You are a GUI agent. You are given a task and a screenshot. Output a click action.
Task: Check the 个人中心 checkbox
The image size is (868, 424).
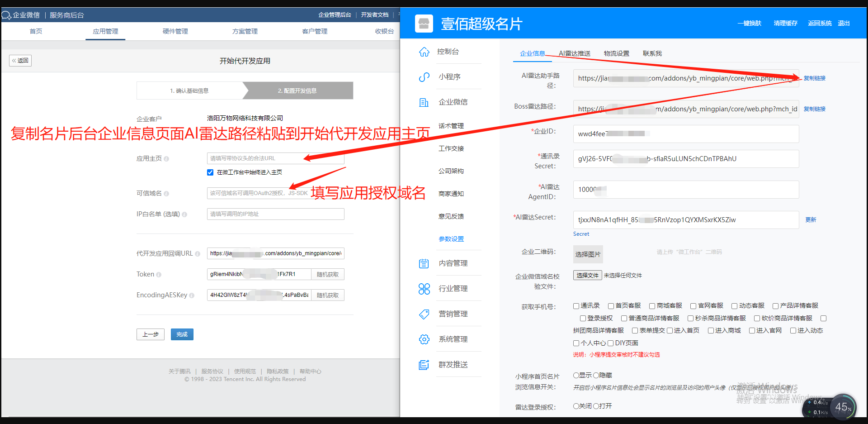point(576,343)
